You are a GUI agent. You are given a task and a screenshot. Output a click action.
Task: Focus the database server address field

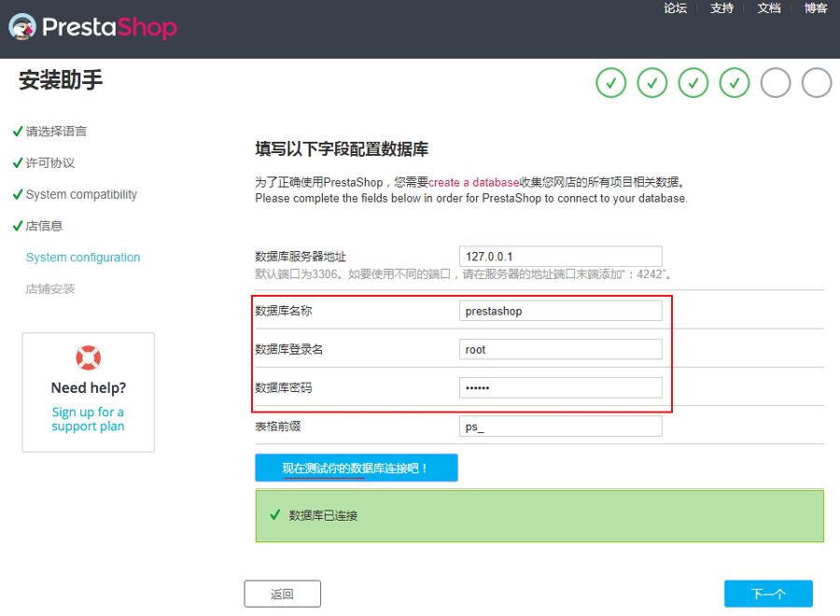click(560, 257)
